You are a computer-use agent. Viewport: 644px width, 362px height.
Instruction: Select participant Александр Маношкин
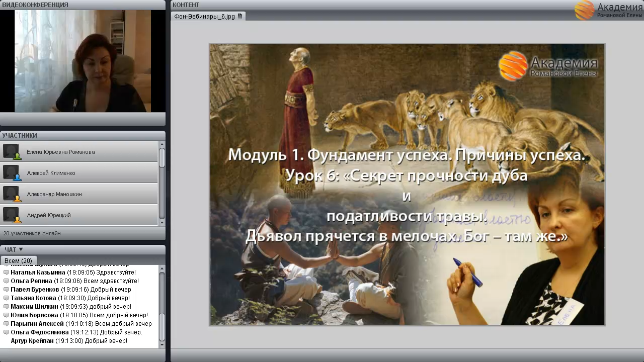pos(79,194)
